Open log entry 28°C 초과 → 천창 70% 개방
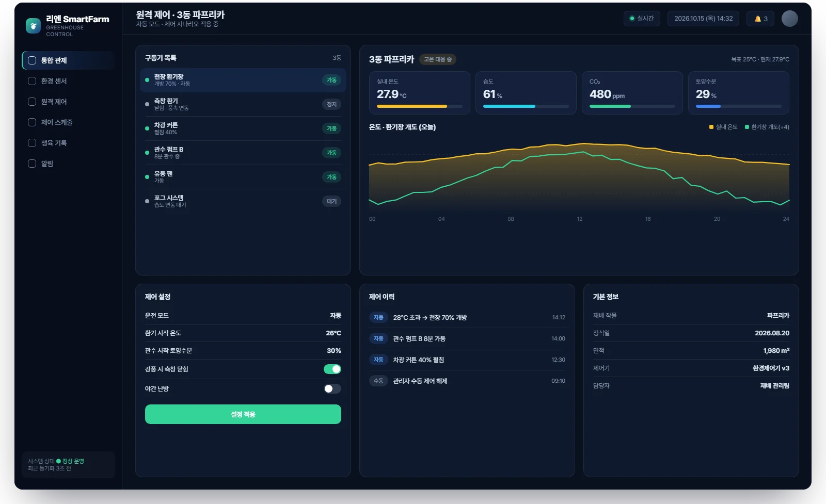This screenshot has width=826, height=504. (467, 317)
